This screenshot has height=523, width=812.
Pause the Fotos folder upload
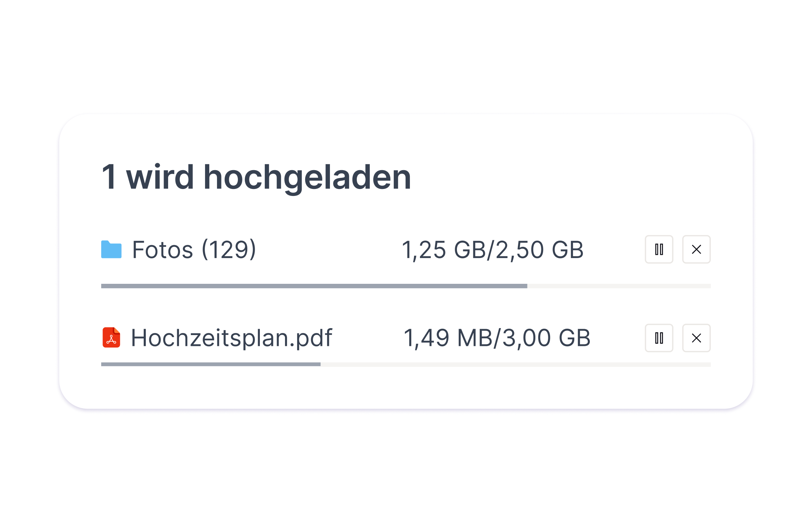[659, 249]
